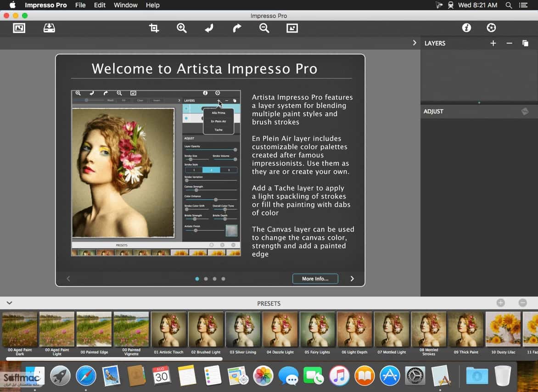Click the fit-to-screen view icon
This screenshot has width=538, height=392.
(x=292, y=28)
